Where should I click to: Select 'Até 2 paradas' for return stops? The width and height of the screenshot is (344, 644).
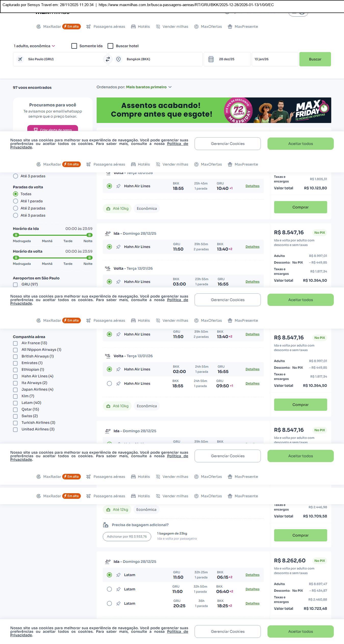pyautogui.click(x=16, y=208)
